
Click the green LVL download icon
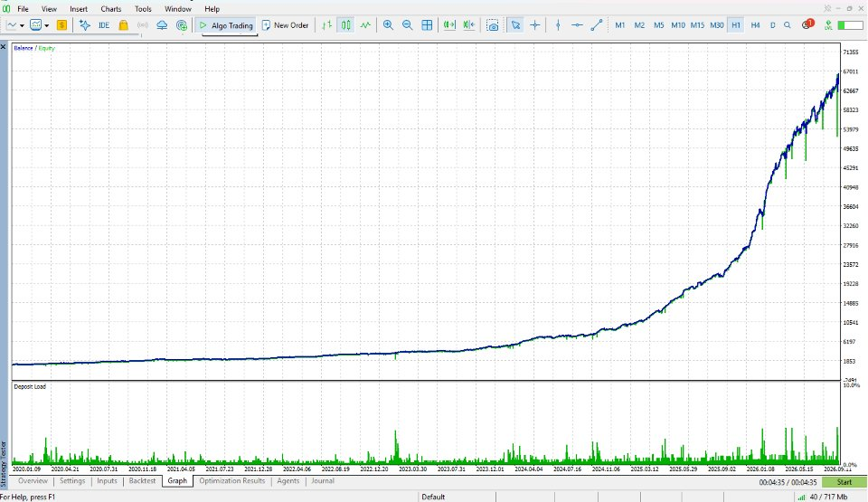(828, 25)
